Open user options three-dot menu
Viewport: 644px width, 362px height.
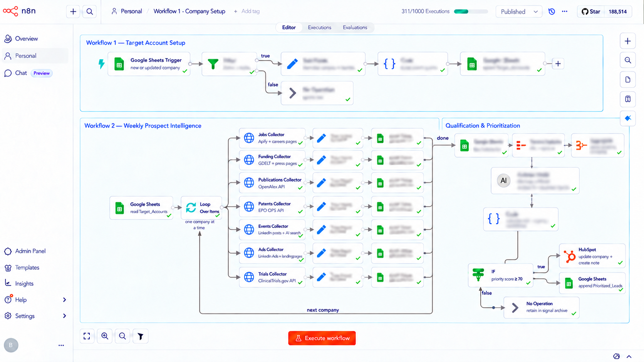tap(61, 345)
